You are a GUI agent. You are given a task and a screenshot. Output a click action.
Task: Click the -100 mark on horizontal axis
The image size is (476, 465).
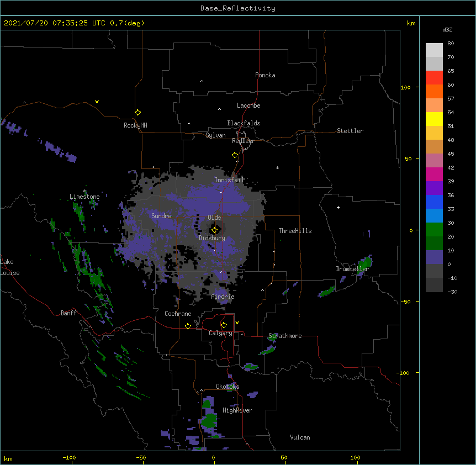coord(69,457)
